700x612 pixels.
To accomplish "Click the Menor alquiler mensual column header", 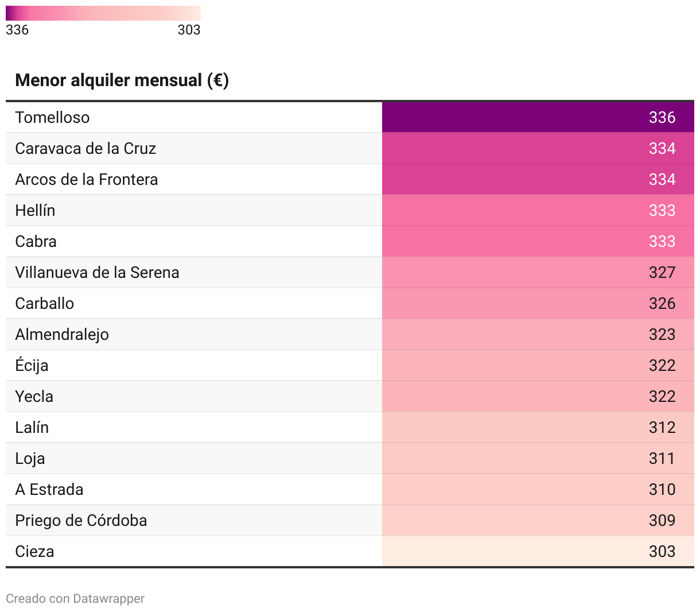I will point(122,80).
